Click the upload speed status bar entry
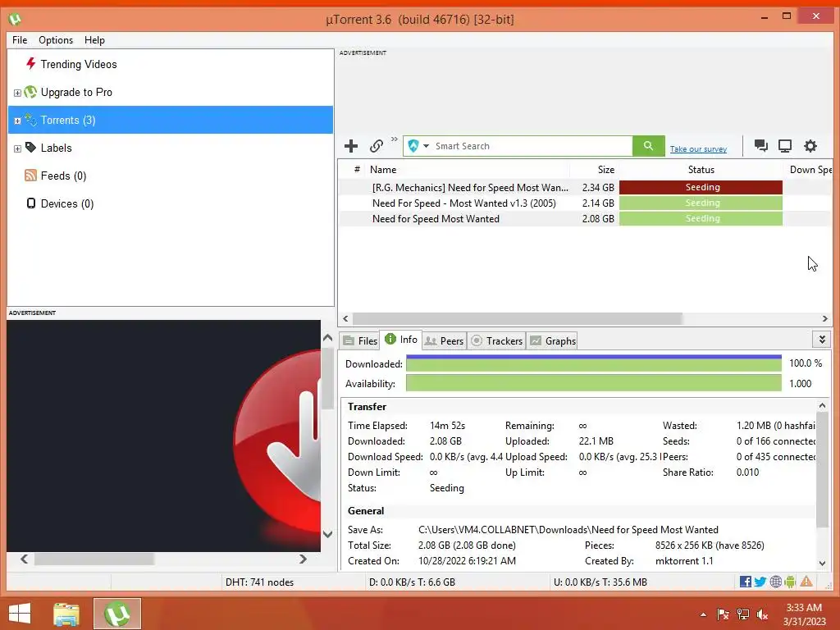 600,582
